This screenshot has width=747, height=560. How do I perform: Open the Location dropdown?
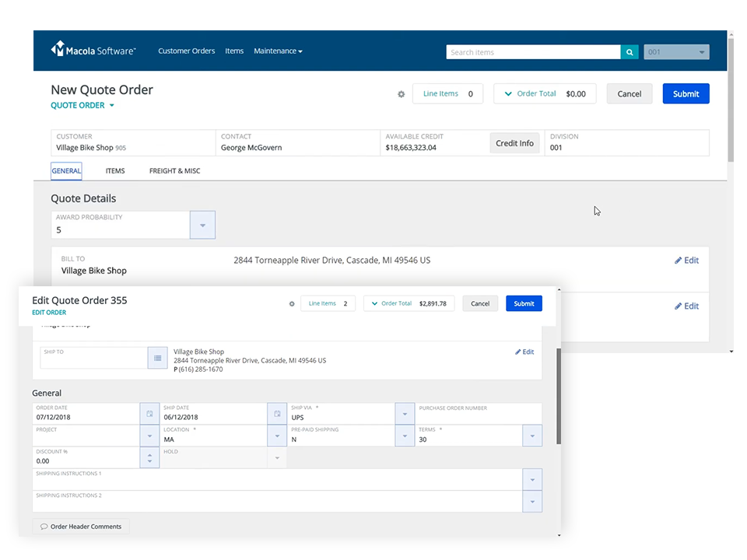277,436
